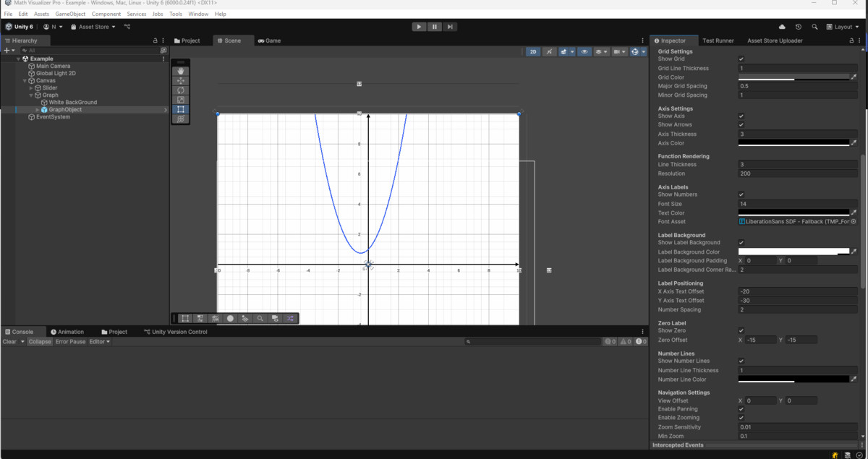Expand the Slider object in the Hierarchy
The image size is (868, 459).
click(x=30, y=88)
